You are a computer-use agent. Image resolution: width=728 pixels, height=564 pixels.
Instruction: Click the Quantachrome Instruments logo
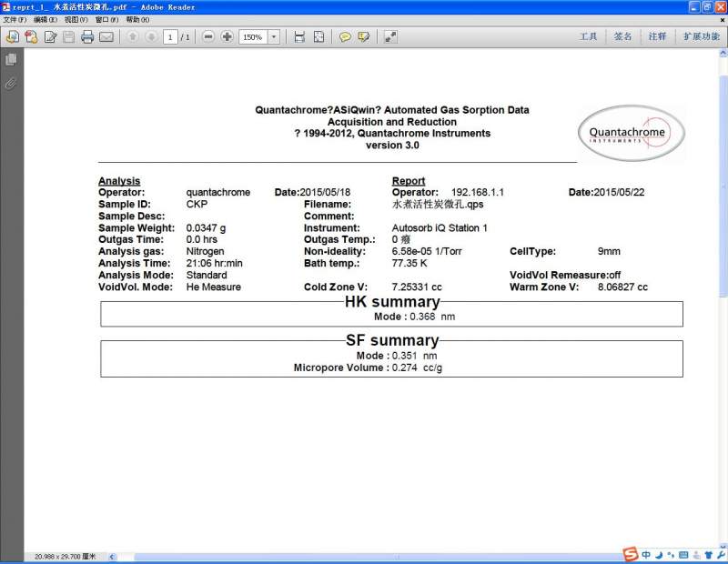pos(631,133)
